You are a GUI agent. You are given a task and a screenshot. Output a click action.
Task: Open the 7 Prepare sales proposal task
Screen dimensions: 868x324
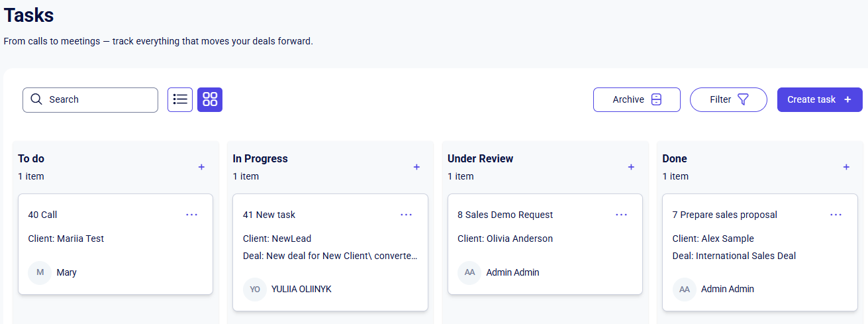click(x=724, y=215)
